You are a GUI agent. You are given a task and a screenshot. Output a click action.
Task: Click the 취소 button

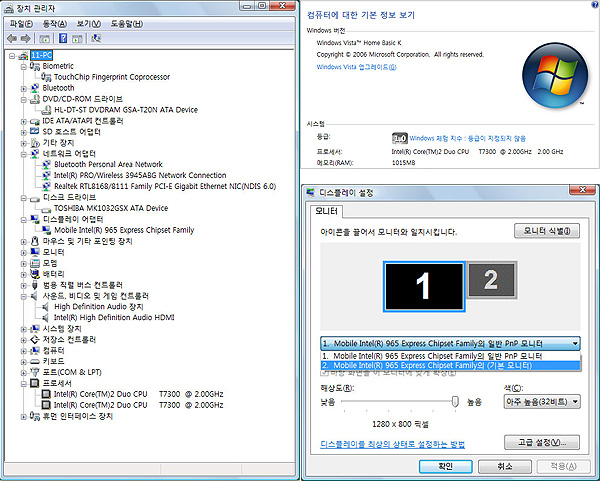(505, 466)
